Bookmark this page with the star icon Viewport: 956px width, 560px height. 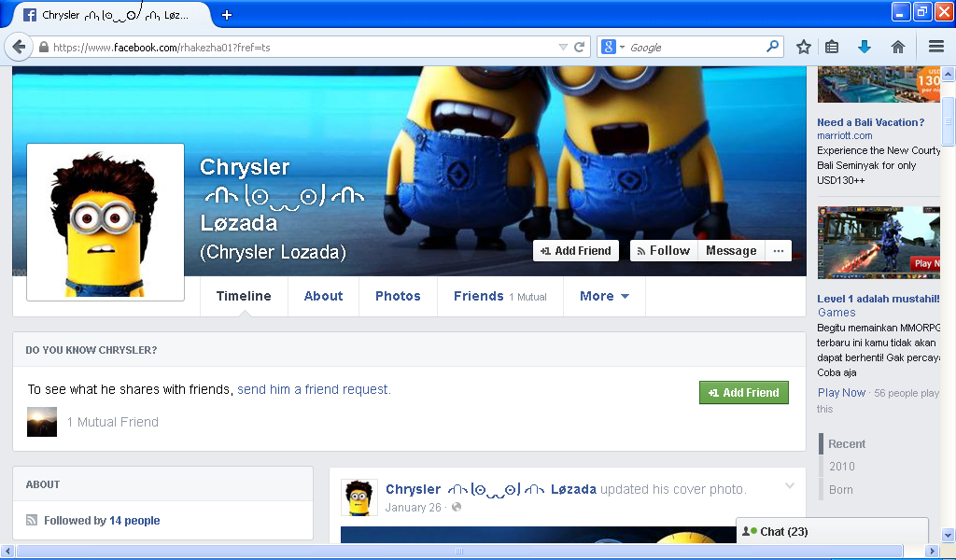point(804,47)
